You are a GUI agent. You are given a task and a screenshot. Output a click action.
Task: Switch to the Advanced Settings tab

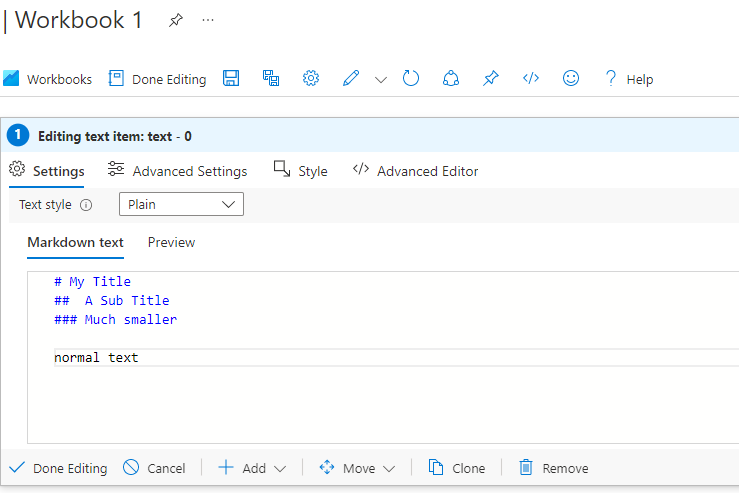click(x=177, y=171)
